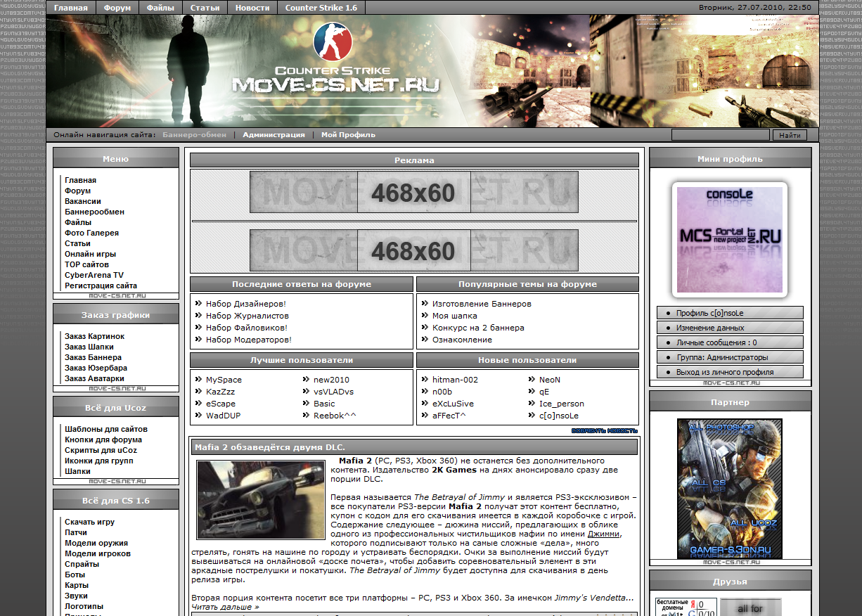The height and width of the screenshot is (616, 862).
Task: Open the Новости top navigation tab
Action: tap(252, 8)
